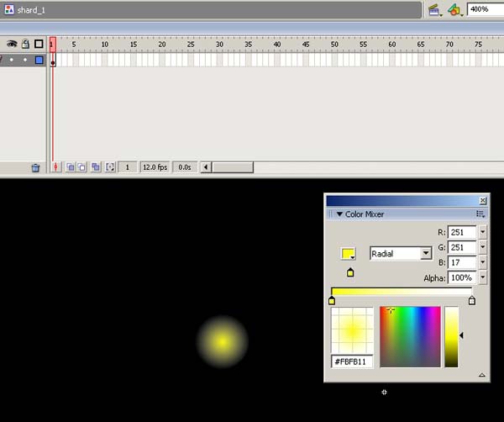The image size is (504, 422).
Task: Click the Center Frame button in timeline
Action: point(56,167)
